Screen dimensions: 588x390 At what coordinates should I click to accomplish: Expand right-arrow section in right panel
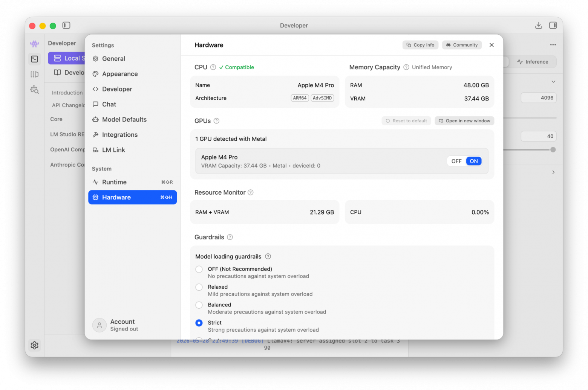coord(553,172)
